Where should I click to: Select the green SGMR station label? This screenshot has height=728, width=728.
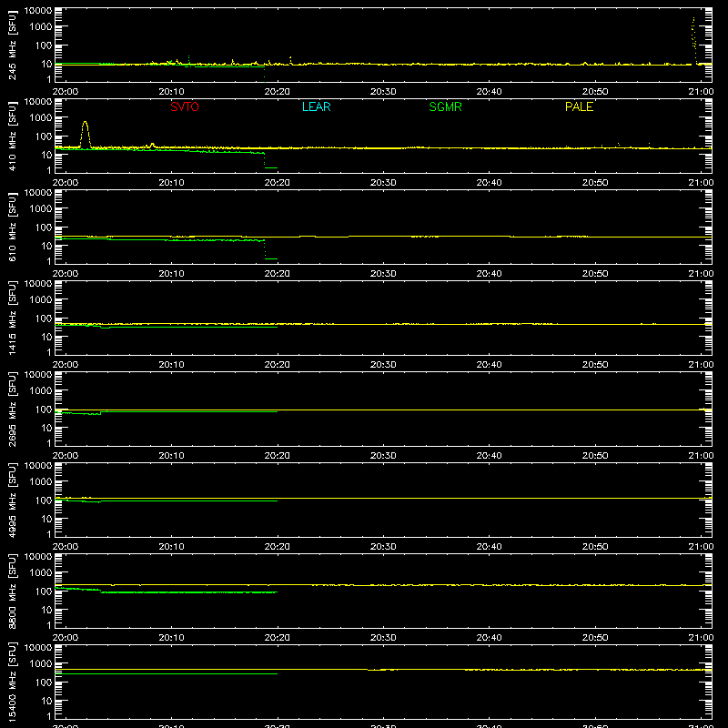tap(445, 106)
